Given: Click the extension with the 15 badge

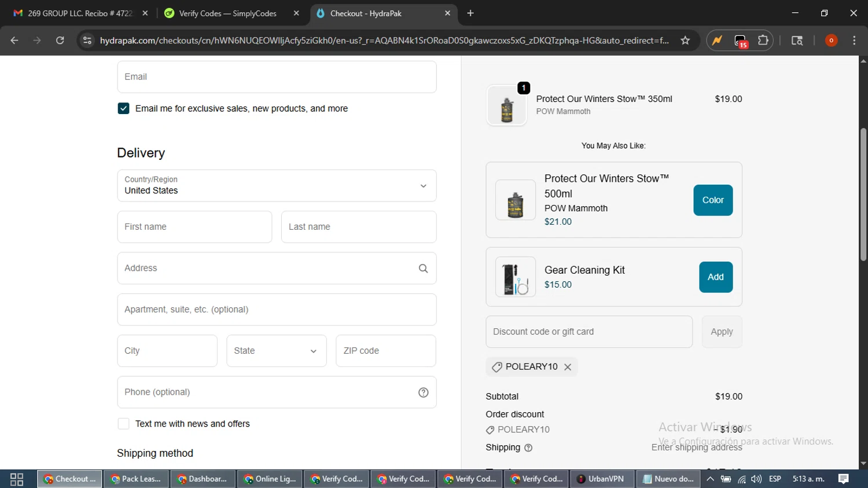Looking at the screenshot, I should coord(741,41).
